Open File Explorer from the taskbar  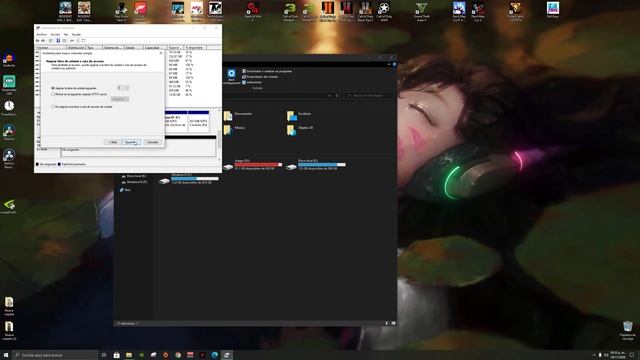pos(129,355)
